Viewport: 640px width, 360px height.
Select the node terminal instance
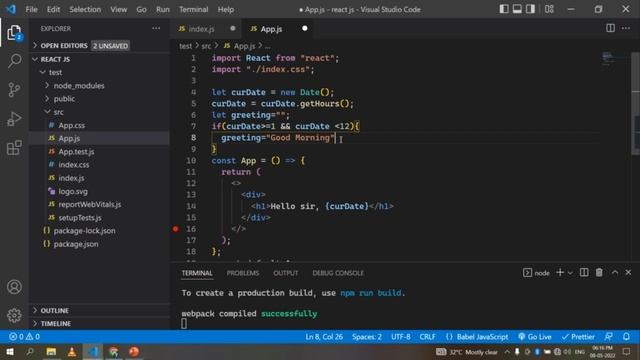pyautogui.click(x=536, y=273)
